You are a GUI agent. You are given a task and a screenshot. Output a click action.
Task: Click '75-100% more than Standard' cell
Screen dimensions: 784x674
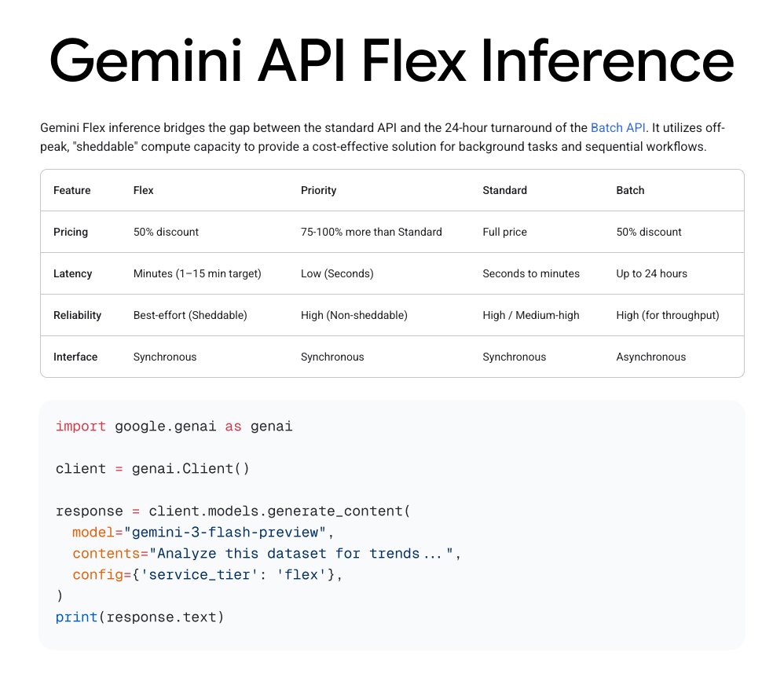coord(371,232)
